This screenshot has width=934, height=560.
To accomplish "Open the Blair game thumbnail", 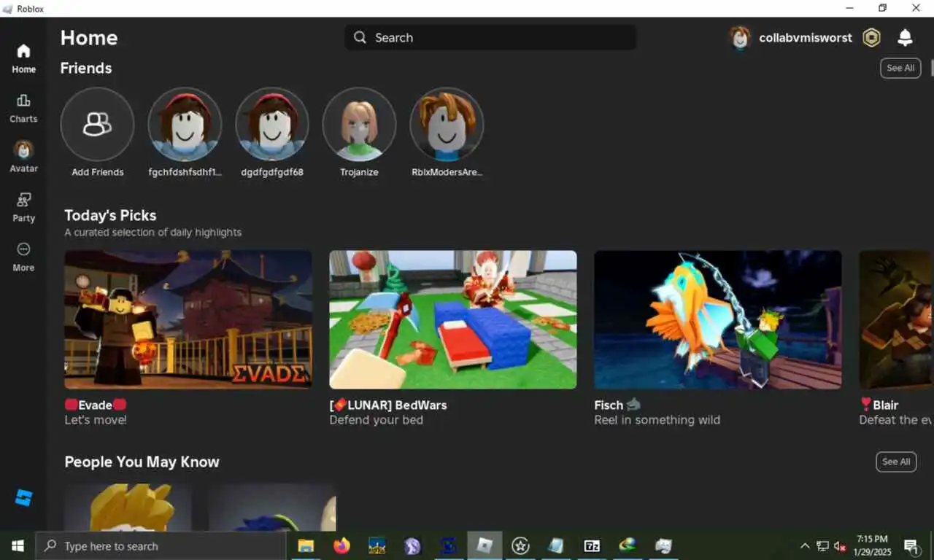I will (896, 319).
